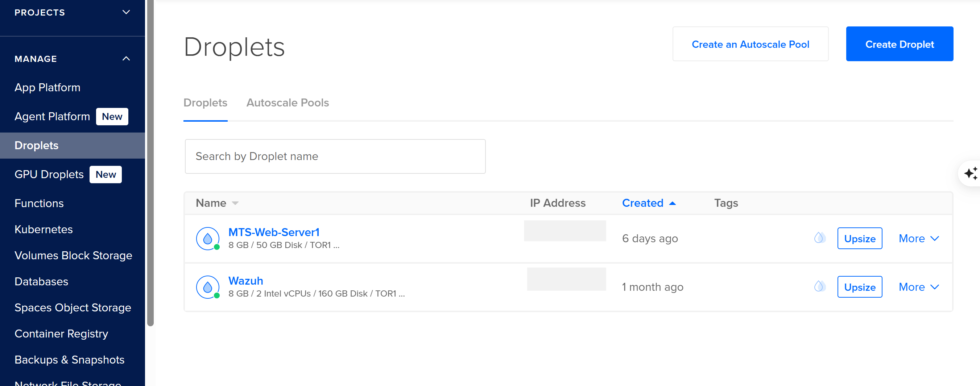Open App Platform in sidebar
Viewport: 980px width, 386px height.
[x=47, y=87]
